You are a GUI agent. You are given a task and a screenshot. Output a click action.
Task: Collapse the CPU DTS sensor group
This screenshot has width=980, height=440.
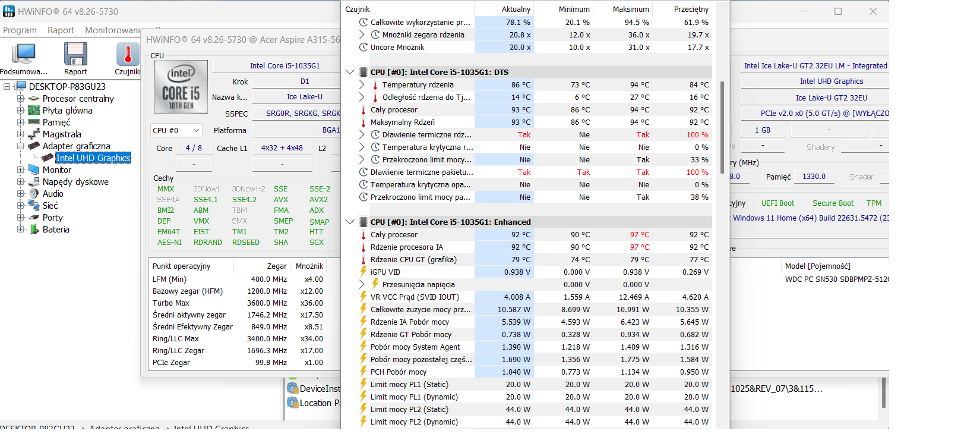point(350,72)
